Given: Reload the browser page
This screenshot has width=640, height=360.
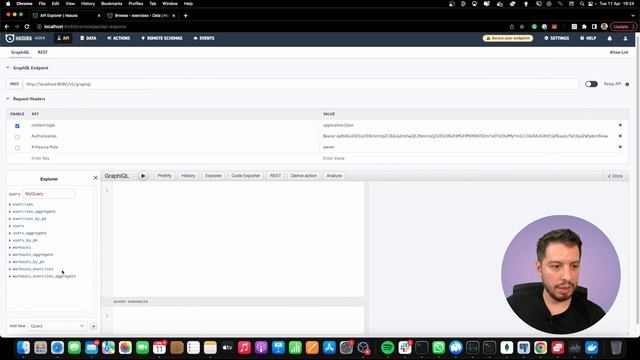Looking at the screenshot, I should click(27, 27).
